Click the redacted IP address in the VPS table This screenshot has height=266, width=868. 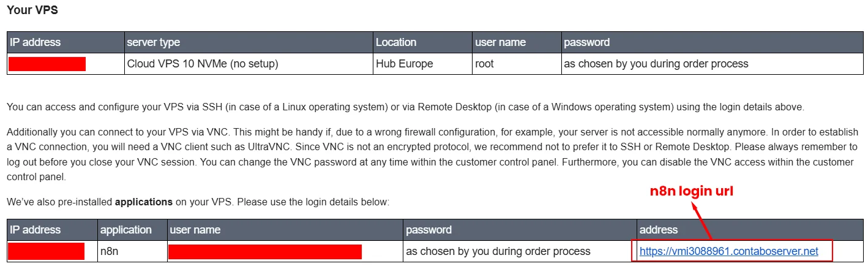point(47,64)
